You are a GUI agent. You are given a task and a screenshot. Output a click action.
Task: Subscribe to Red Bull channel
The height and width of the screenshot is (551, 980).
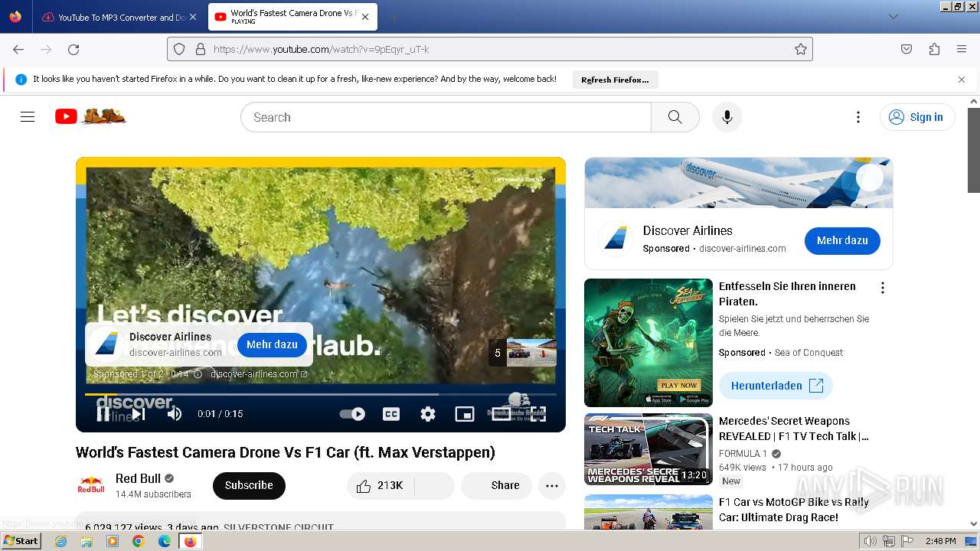pos(249,485)
